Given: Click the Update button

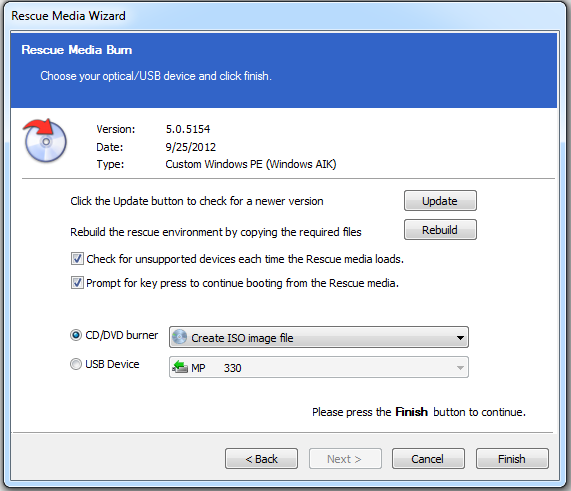Looking at the screenshot, I should click(x=440, y=201).
